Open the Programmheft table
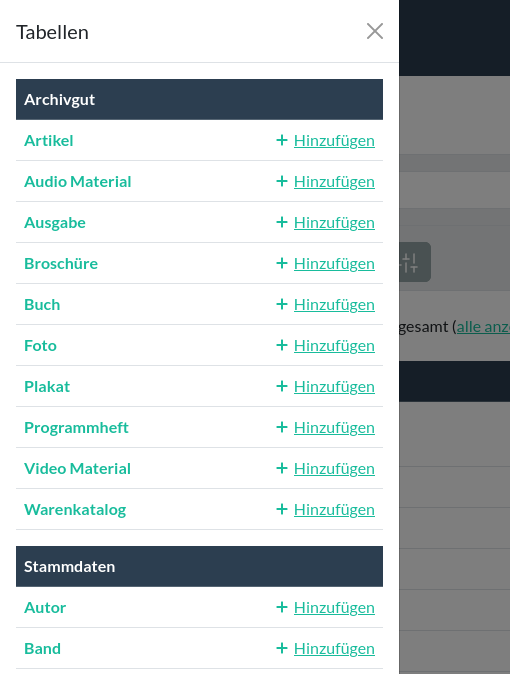Screen dimensions: 510x674 [76, 428]
